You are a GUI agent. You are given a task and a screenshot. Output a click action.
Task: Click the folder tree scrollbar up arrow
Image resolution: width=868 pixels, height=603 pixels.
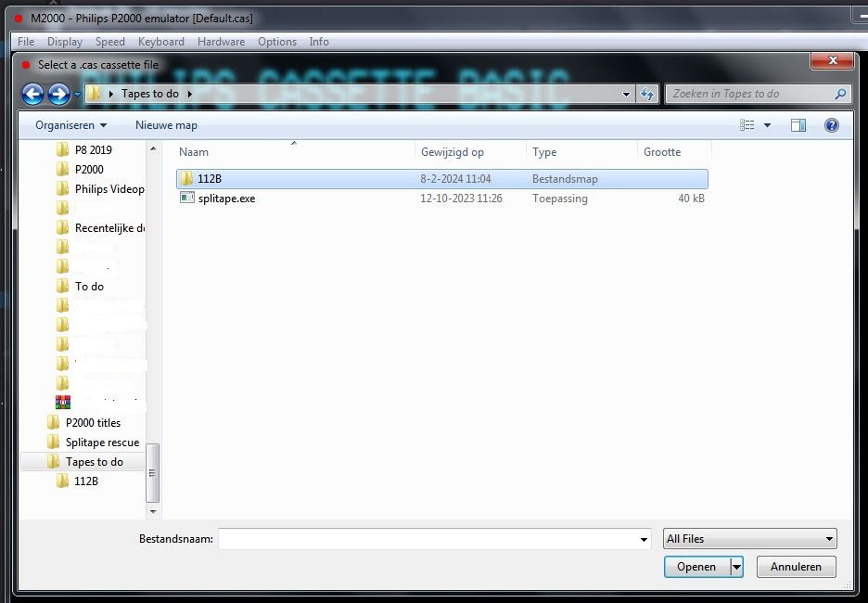153,149
